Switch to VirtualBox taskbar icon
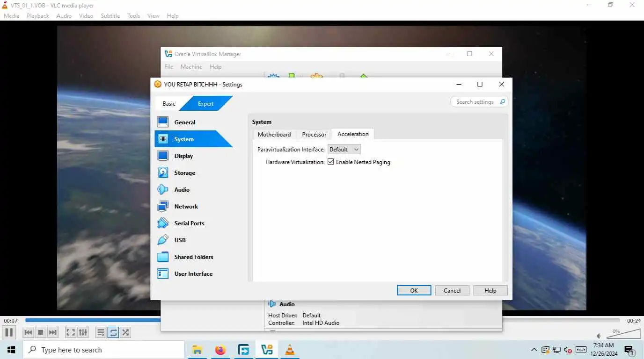This screenshot has width=644, height=359. [267, 350]
